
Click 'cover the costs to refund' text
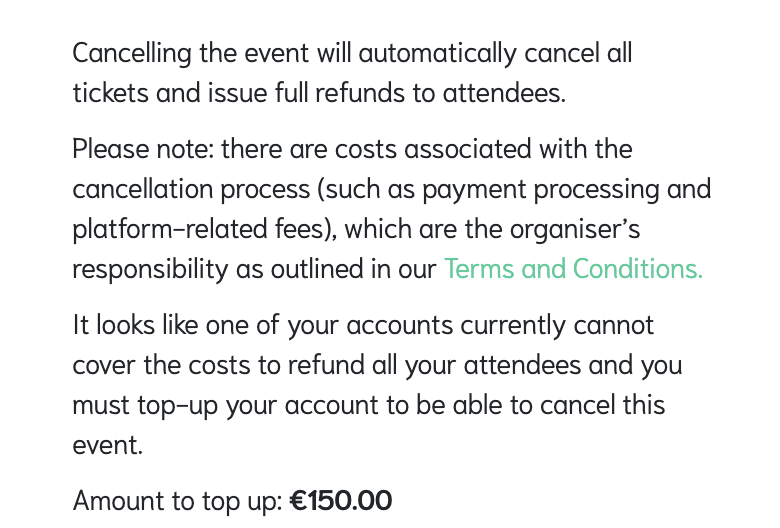click(216, 365)
